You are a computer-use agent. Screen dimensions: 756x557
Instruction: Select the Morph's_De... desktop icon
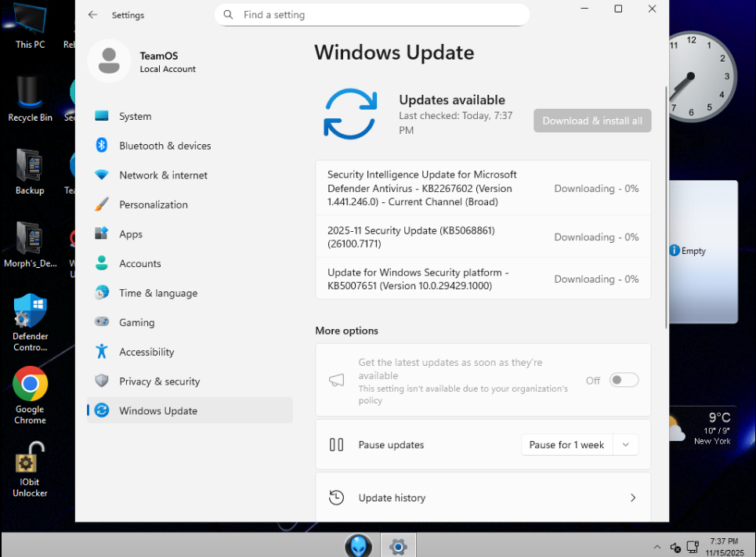(x=30, y=245)
